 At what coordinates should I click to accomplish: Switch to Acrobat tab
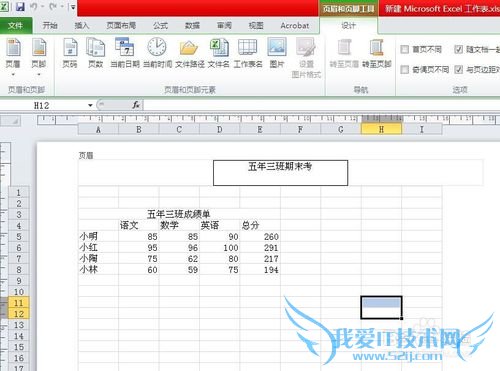point(295,26)
